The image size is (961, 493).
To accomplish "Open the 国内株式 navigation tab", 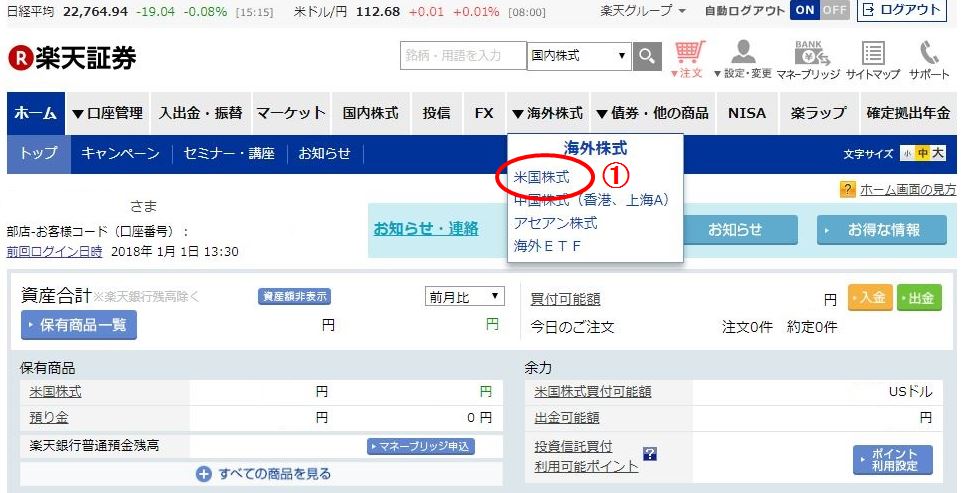I will [371, 113].
